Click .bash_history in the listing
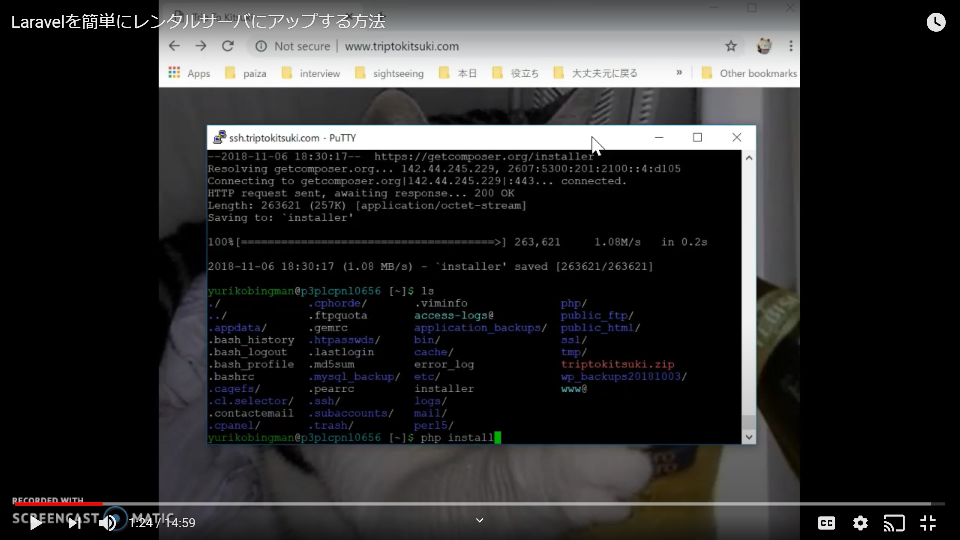The image size is (960, 540). (251, 340)
